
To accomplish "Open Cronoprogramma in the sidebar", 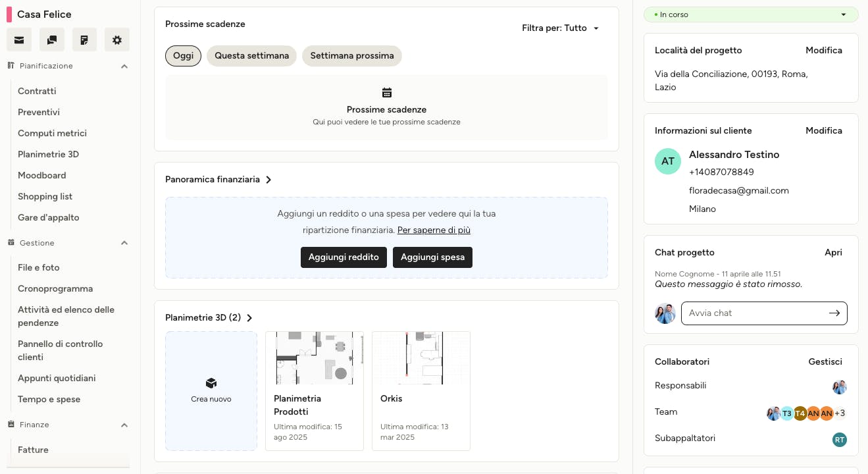I will [55, 288].
